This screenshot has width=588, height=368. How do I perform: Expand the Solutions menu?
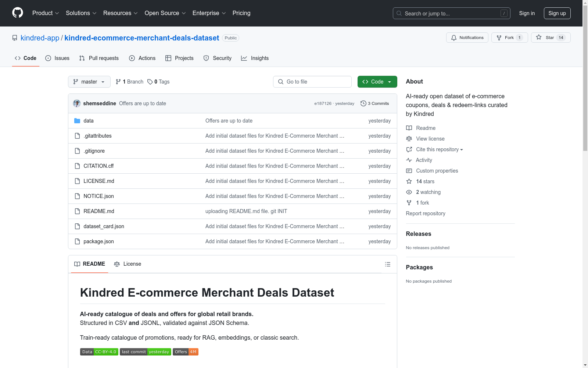[x=81, y=13]
